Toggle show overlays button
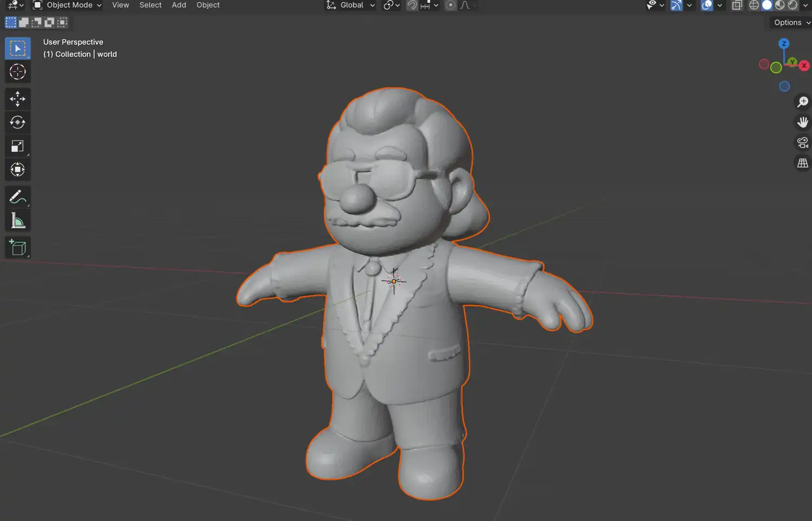The image size is (812, 521). click(706, 5)
